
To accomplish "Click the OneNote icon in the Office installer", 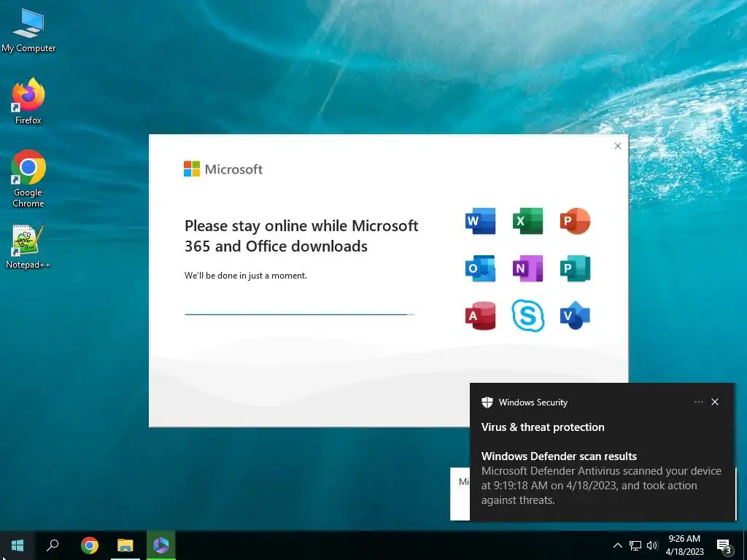I will [x=528, y=268].
